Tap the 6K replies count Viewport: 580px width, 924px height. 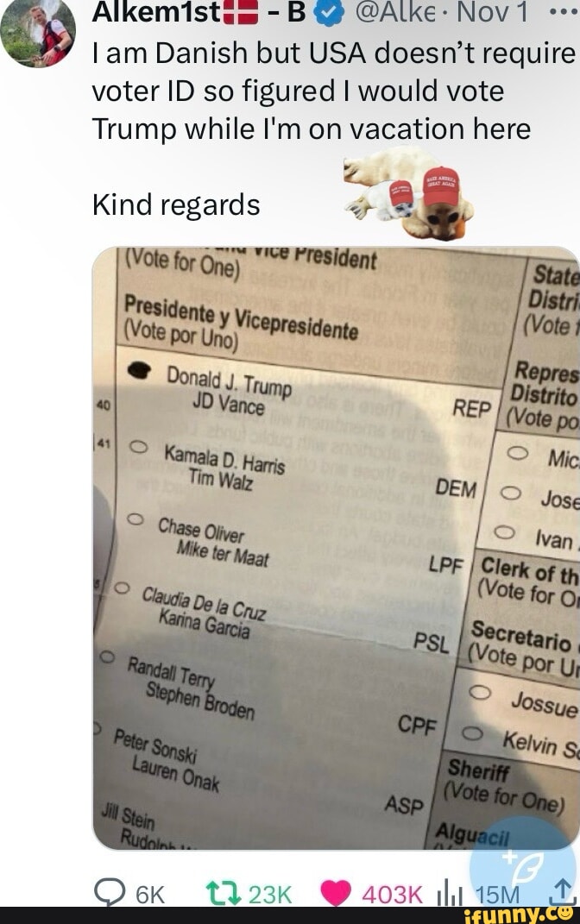(x=149, y=896)
